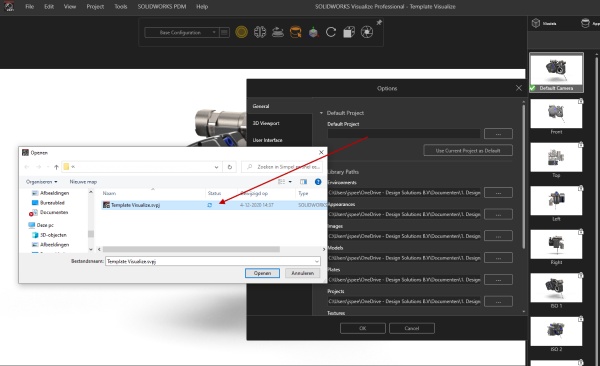
Task: Browse for the Images library path
Action: [x=498, y=236]
